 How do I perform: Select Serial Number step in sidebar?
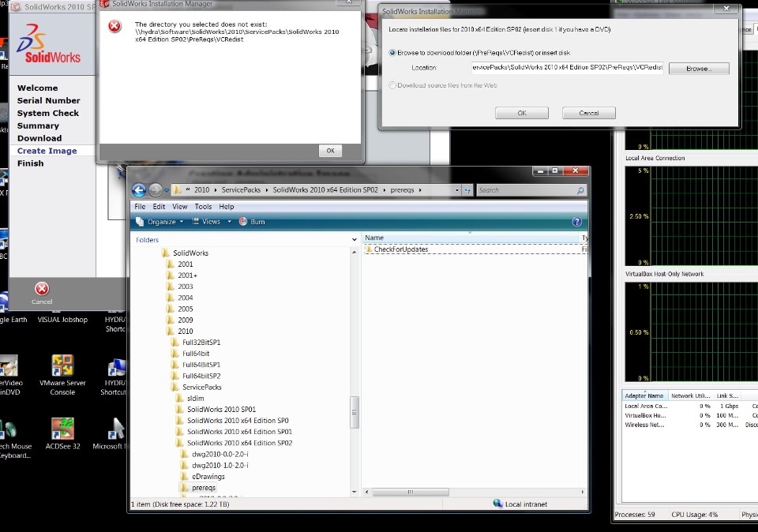click(x=49, y=100)
